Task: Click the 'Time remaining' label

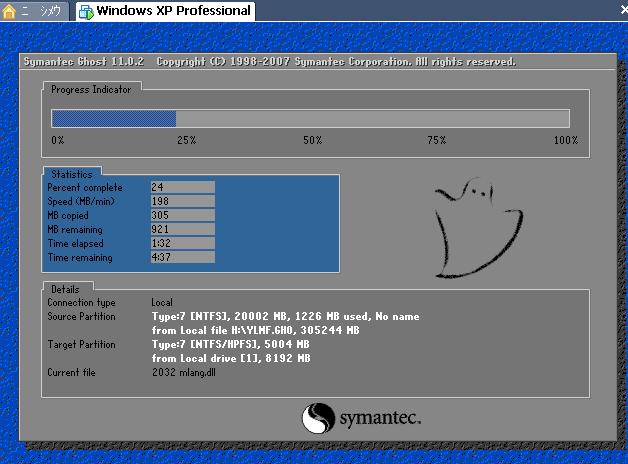Action: click(80, 257)
